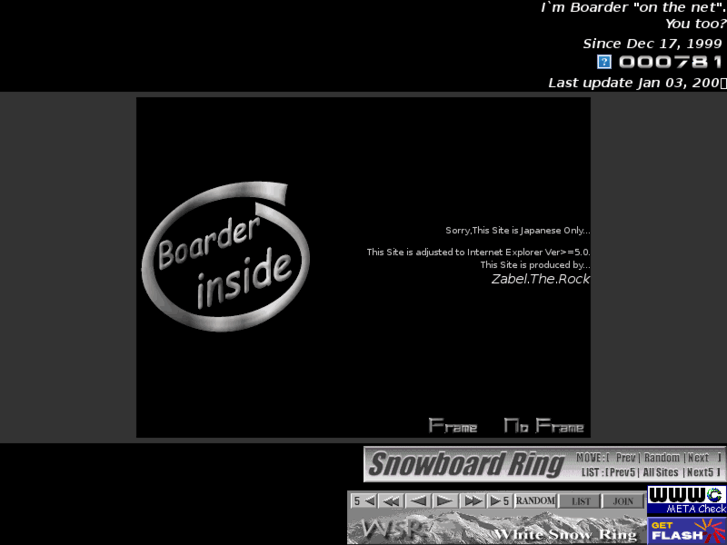Click the 000781 visitor counter
Image resolution: width=727 pixels, height=545 pixels.
[x=670, y=62]
